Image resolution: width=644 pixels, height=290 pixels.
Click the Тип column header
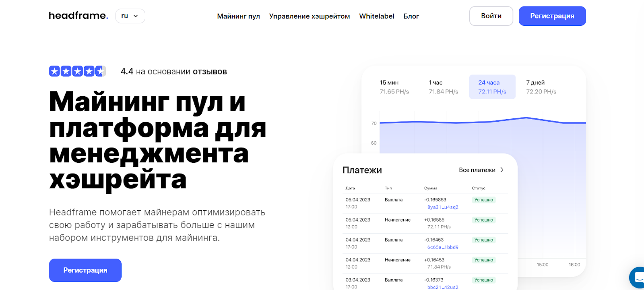point(388,188)
